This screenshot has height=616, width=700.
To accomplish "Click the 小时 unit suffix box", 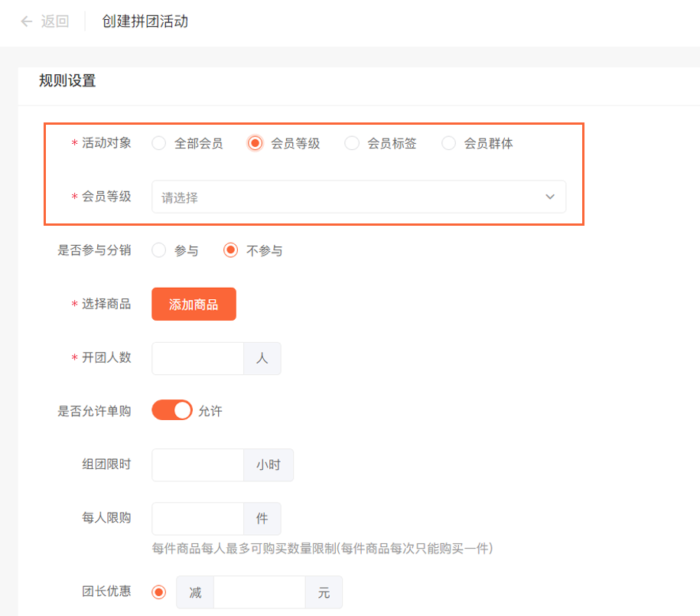I will [269, 465].
